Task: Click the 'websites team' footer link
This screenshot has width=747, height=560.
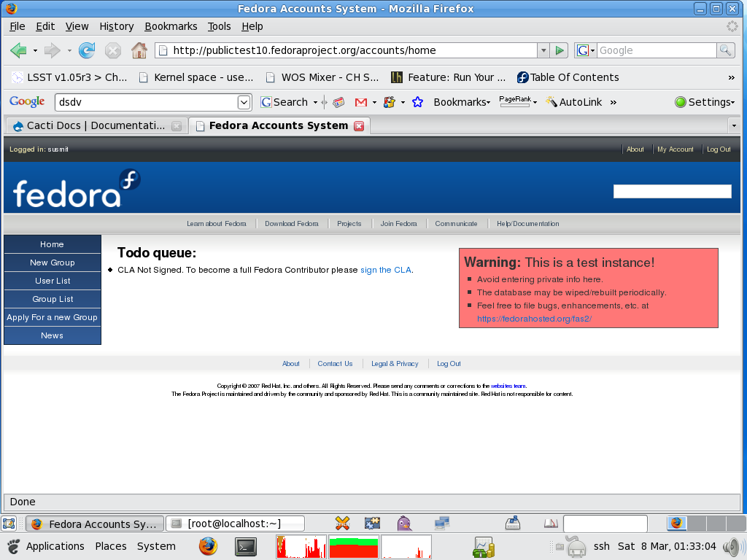Action: click(508, 386)
